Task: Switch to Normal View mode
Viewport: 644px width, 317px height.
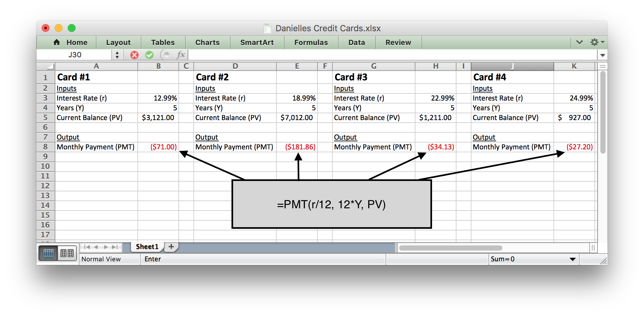Action: (48, 253)
